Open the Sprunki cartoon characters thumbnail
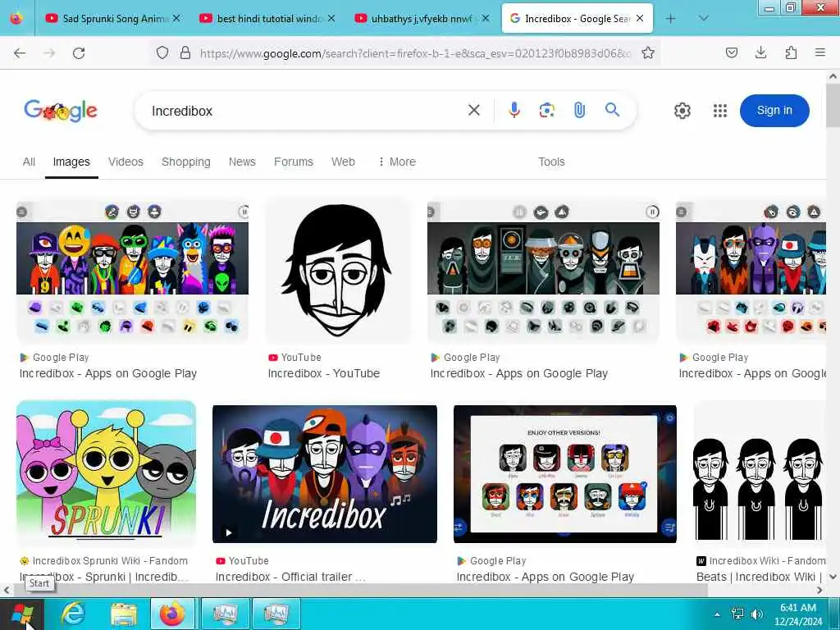Image resolution: width=840 pixels, height=630 pixels. coord(106,473)
